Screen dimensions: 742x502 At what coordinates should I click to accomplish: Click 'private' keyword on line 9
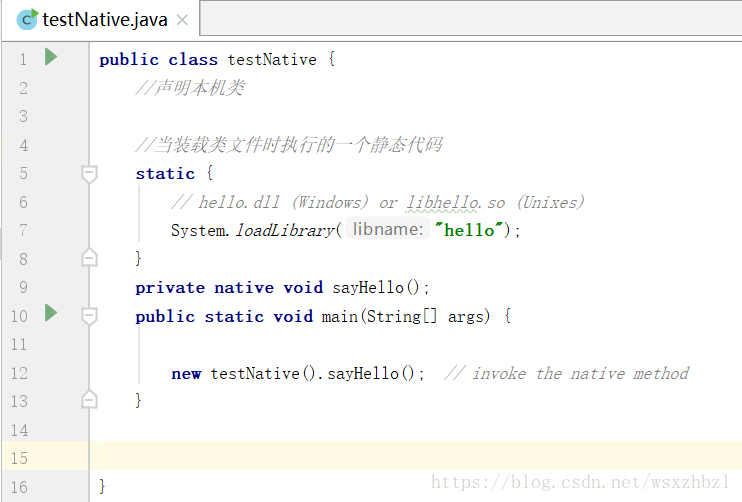[170, 288]
